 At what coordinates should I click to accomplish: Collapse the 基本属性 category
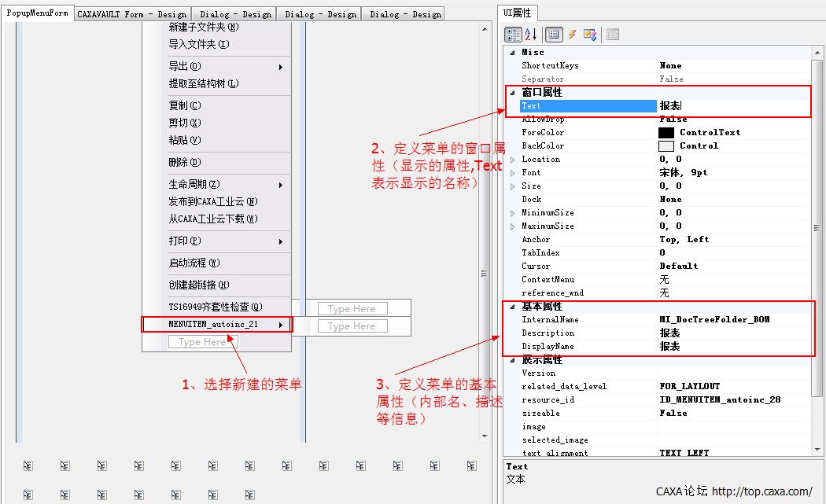(x=512, y=307)
